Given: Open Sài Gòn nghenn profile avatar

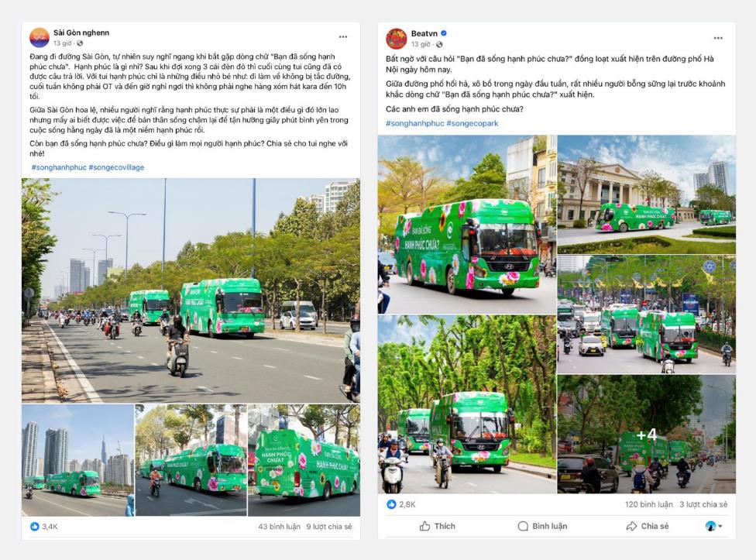Looking at the screenshot, I should pyautogui.click(x=40, y=38).
